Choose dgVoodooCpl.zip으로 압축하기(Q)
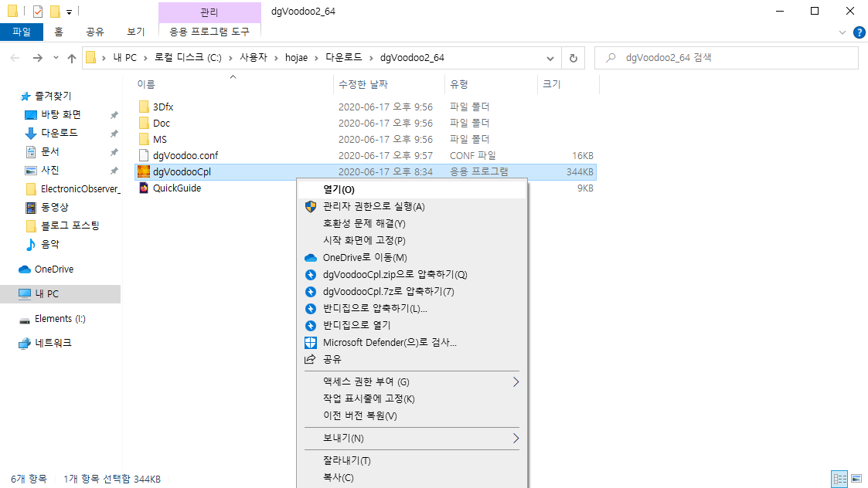 pyautogui.click(x=412, y=274)
